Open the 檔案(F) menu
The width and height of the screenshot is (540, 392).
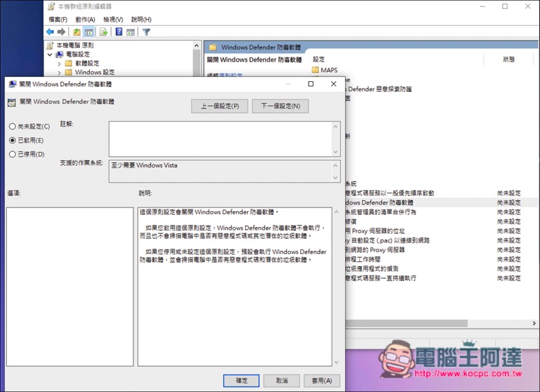tap(58, 20)
